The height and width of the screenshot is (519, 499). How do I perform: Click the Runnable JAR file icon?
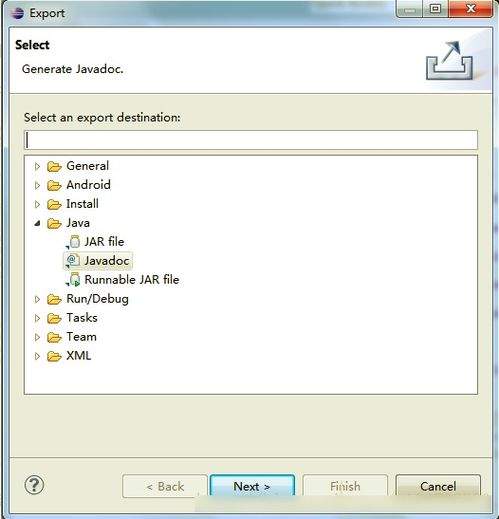coord(73,279)
